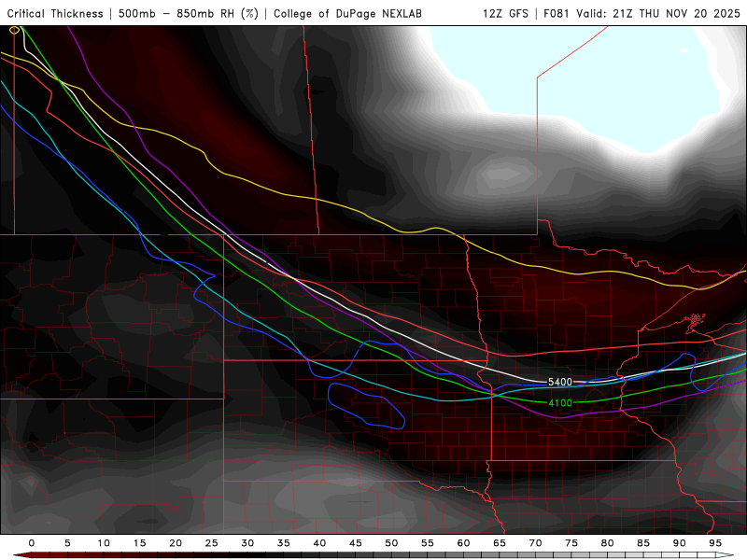This screenshot has width=747, height=560.
Task: Click the color bar value 95
Action: (715, 543)
